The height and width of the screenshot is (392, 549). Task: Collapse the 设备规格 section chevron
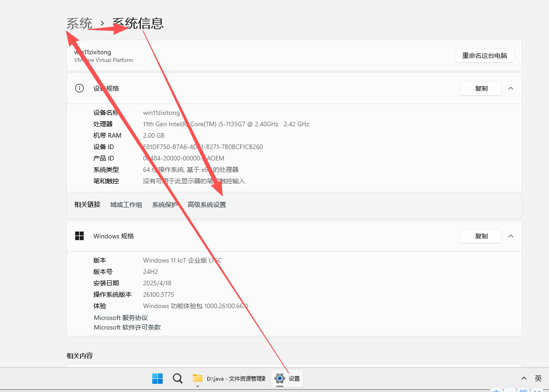(x=511, y=88)
